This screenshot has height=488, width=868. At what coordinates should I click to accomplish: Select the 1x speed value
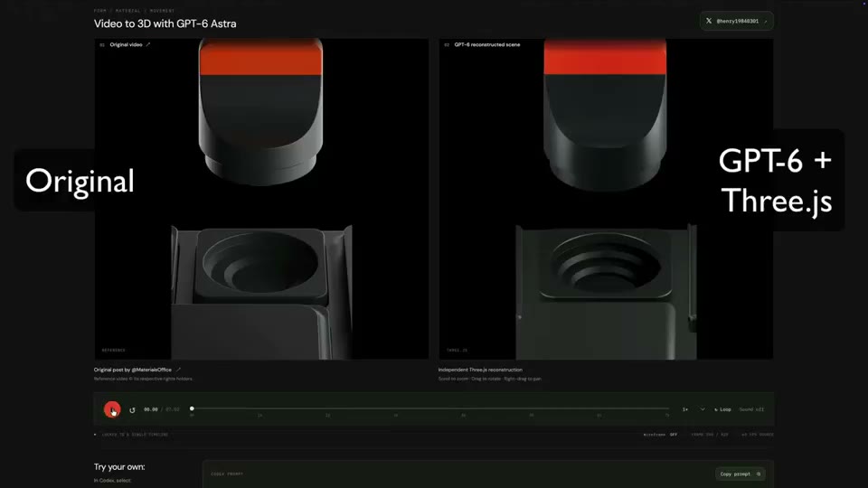point(685,409)
